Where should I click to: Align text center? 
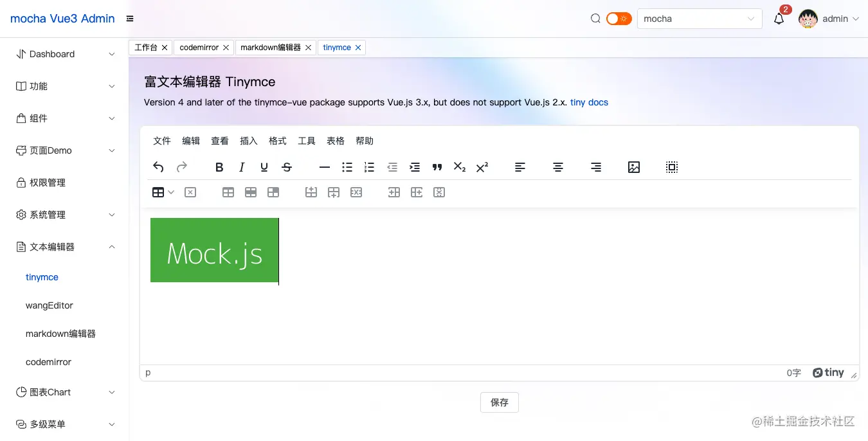[558, 167]
